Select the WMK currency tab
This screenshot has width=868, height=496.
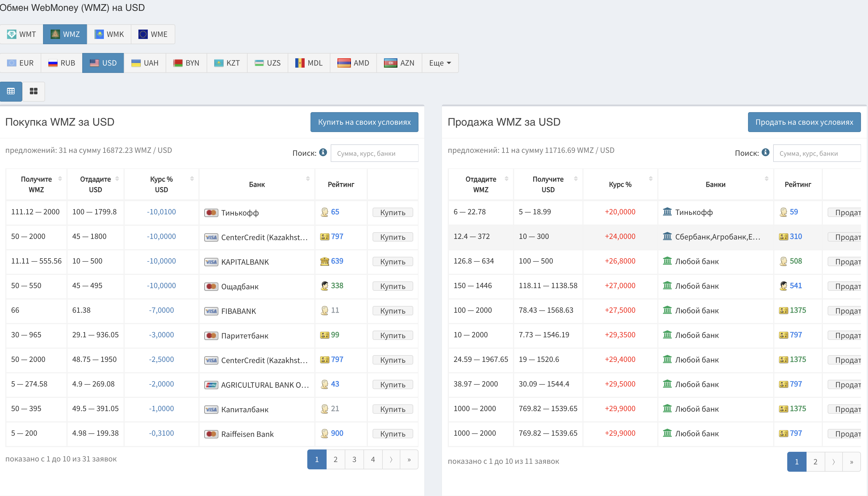click(109, 34)
